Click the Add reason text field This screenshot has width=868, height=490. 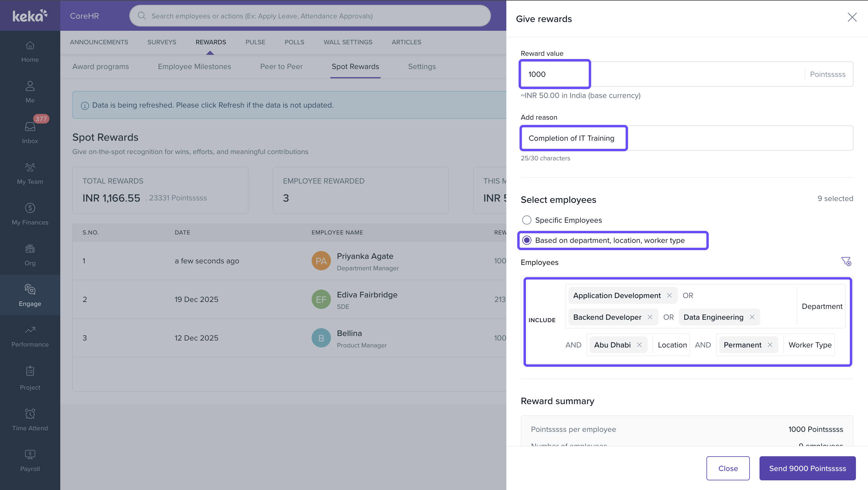686,138
